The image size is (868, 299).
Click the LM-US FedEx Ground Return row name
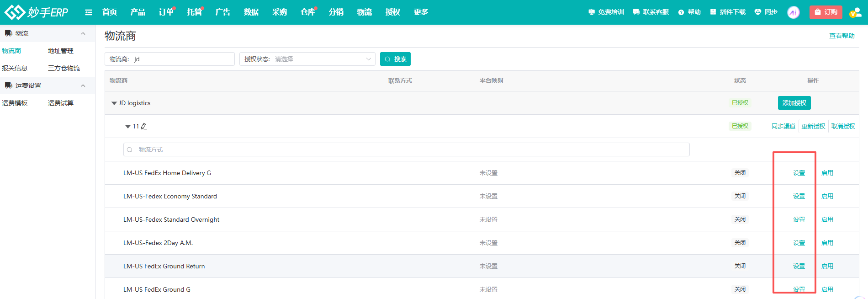(x=164, y=266)
